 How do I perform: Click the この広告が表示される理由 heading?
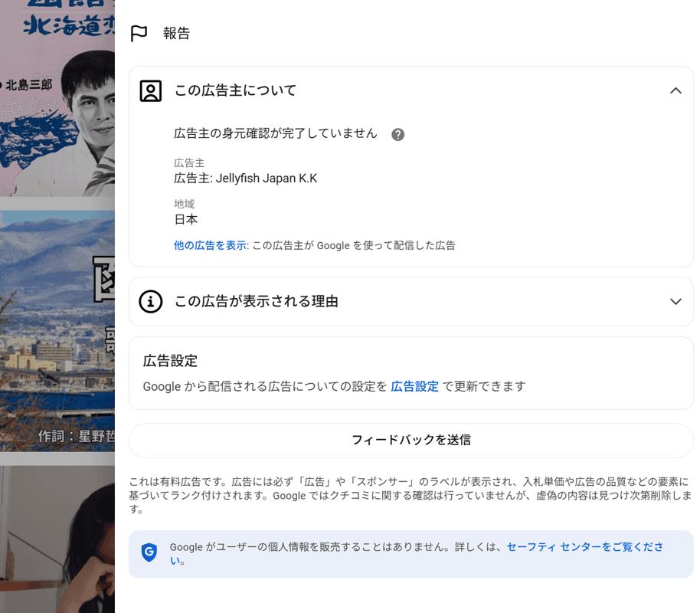click(x=257, y=302)
